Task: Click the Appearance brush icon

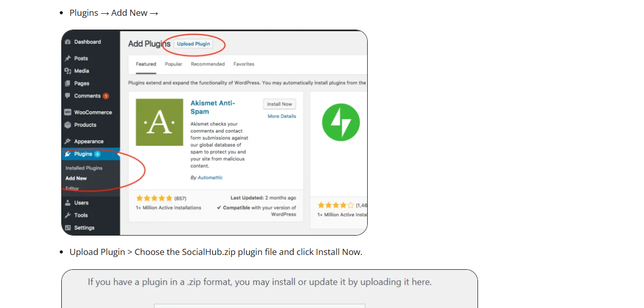Action: point(68,141)
